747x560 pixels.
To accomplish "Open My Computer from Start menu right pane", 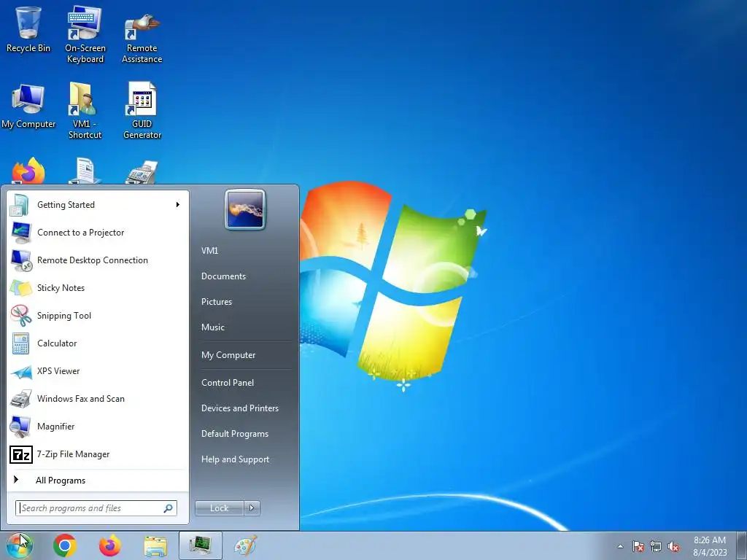I will pyautogui.click(x=228, y=355).
